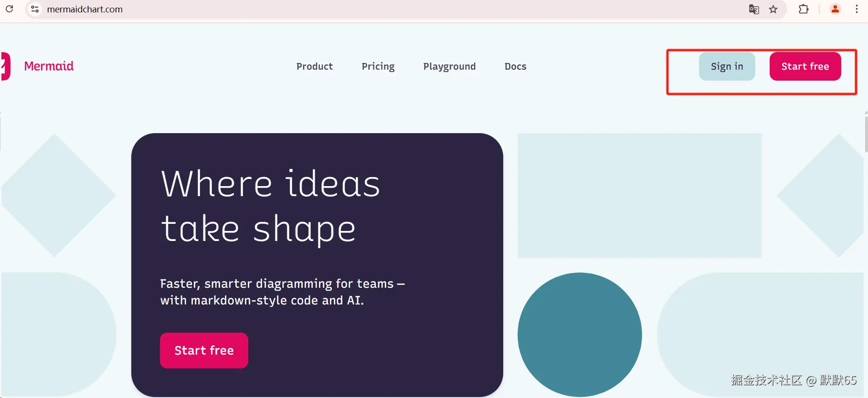Click the pink Mermaid logo icon
The width and height of the screenshot is (868, 398).
6,66
